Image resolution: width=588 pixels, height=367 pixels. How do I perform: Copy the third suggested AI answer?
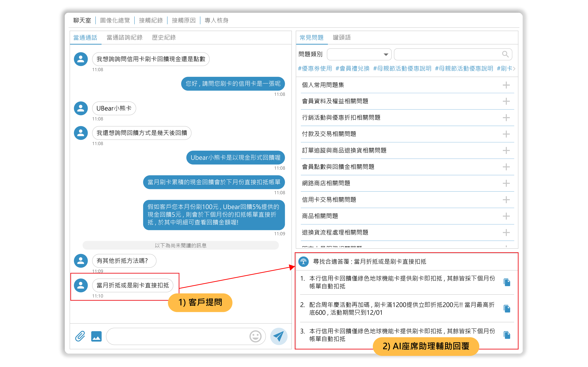[507, 335]
